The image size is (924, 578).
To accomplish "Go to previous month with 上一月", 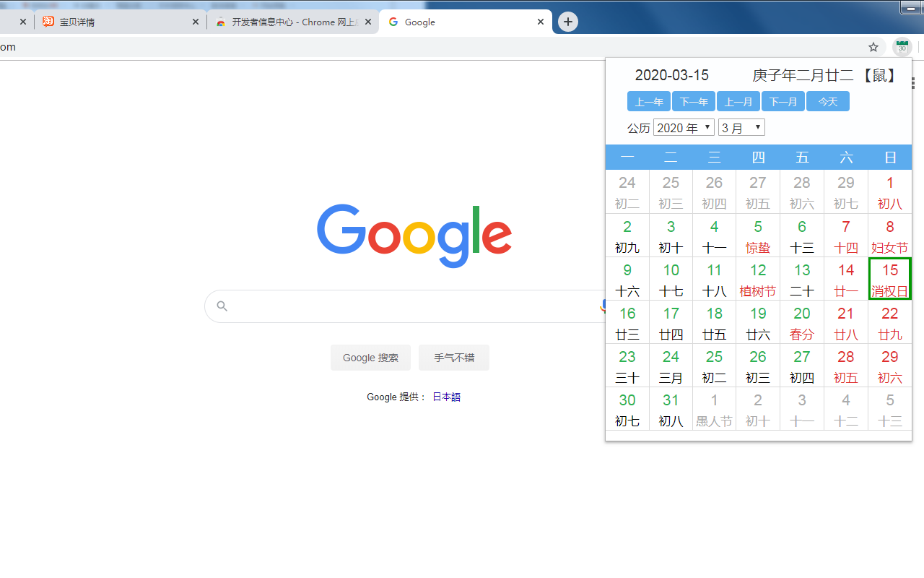I will point(738,102).
